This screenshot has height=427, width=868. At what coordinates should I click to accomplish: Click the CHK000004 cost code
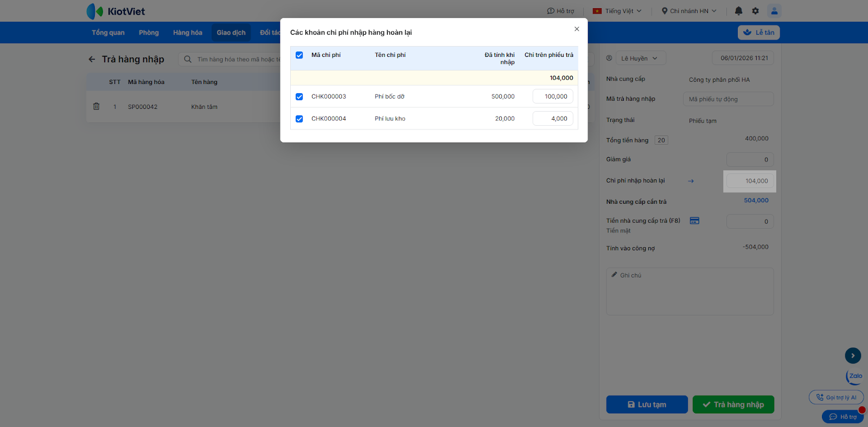click(329, 119)
